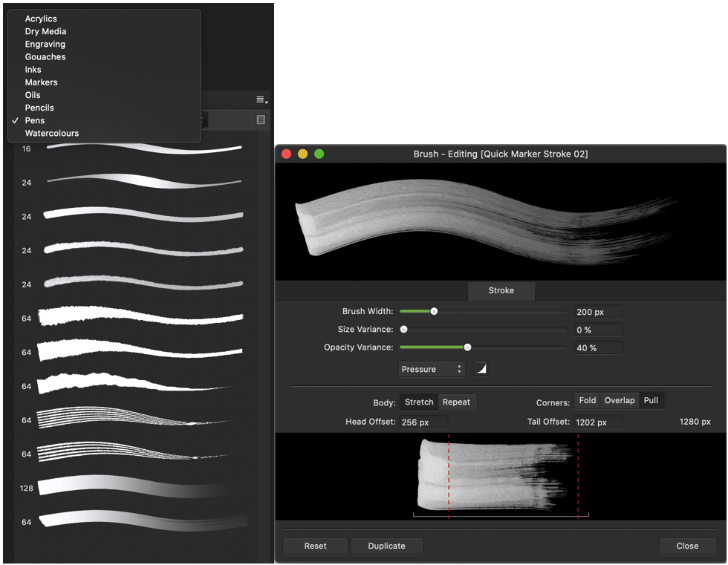Set corners mode to Fold
The width and height of the screenshot is (728, 565).
(587, 400)
